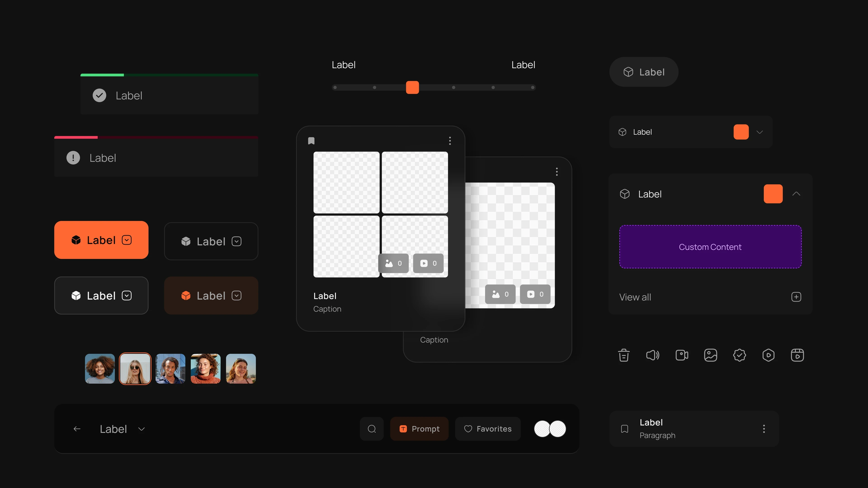Toggle bookmark on the front card
Image resolution: width=868 pixels, height=488 pixels.
[311, 141]
